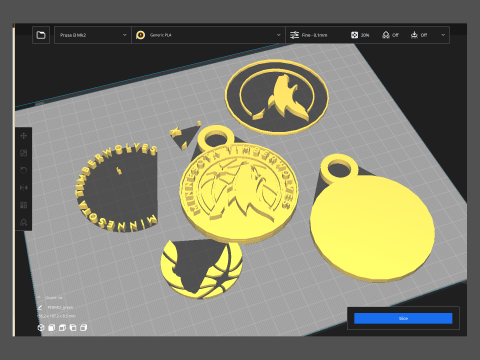The height and width of the screenshot is (360, 480).
Task: Expand print settings panel chevron
Action: 443,35
